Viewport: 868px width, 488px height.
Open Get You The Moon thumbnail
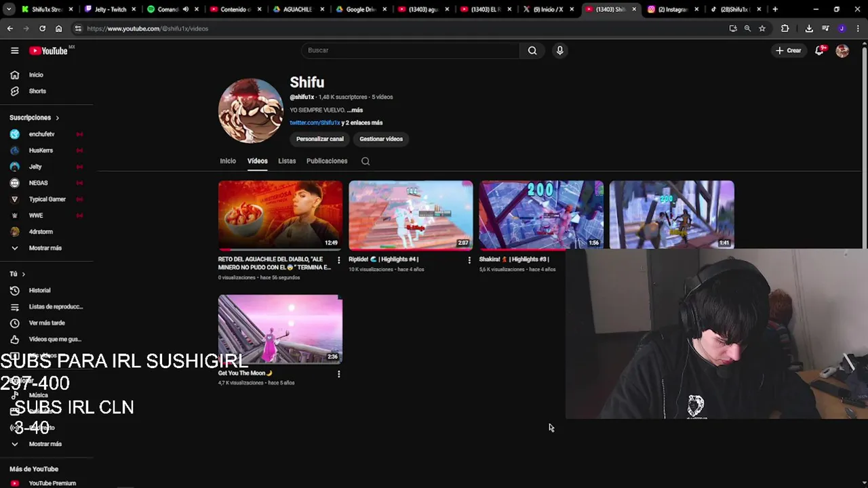coord(280,329)
